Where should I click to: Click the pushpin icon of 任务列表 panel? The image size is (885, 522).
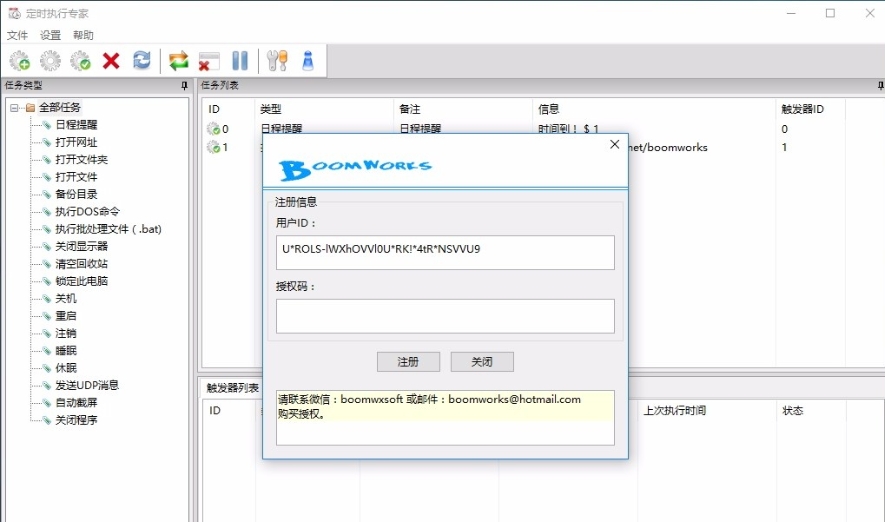[880, 86]
